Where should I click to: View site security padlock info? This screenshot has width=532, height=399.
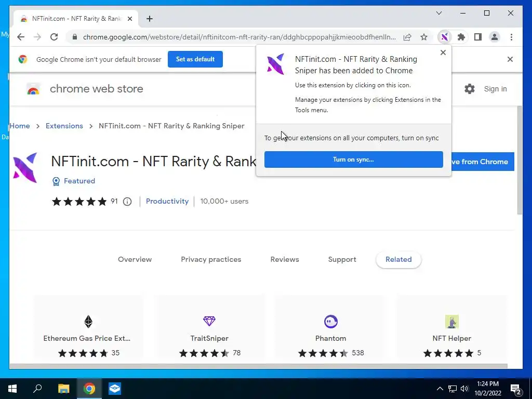[x=75, y=37]
